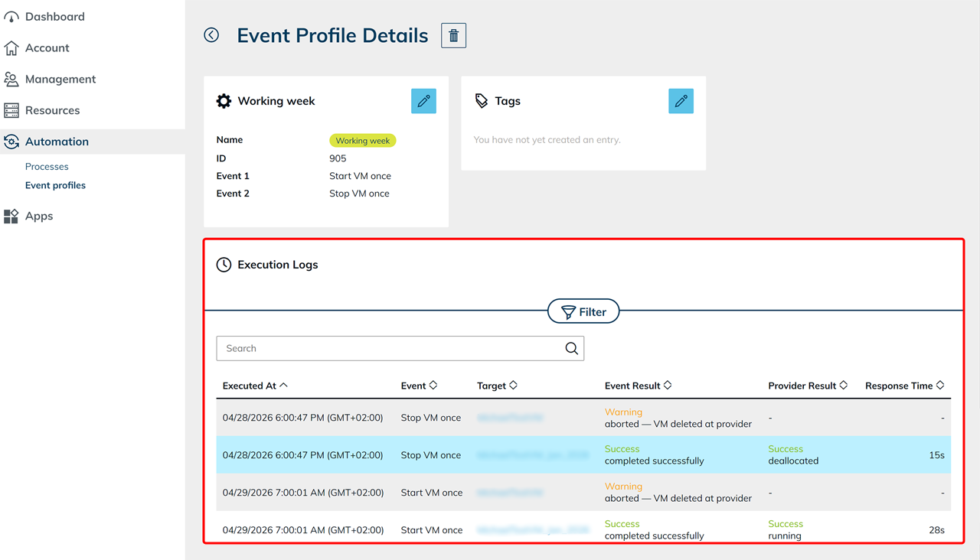
Task: Click the Apps grid icon in sidebar
Action: pos(11,217)
